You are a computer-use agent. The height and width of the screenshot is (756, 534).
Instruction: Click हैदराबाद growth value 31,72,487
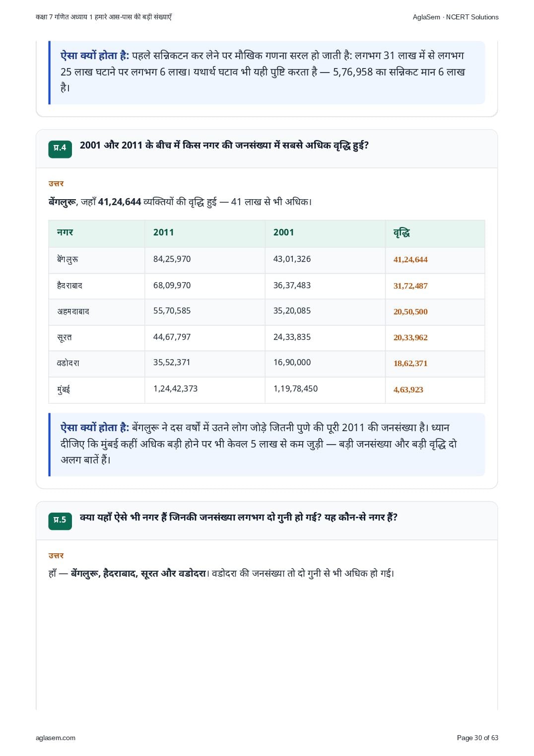click(410, 286)
